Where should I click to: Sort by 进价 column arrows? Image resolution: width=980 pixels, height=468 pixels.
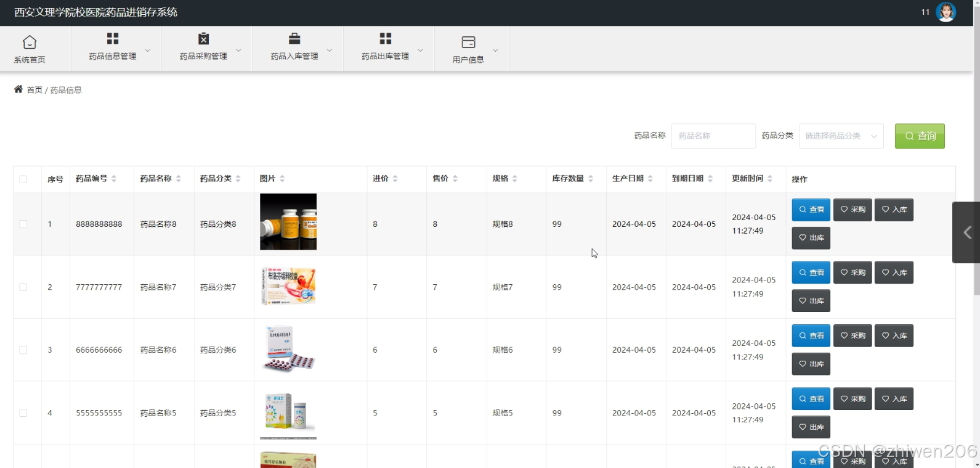pyautogui.click(x=395, y=179)
